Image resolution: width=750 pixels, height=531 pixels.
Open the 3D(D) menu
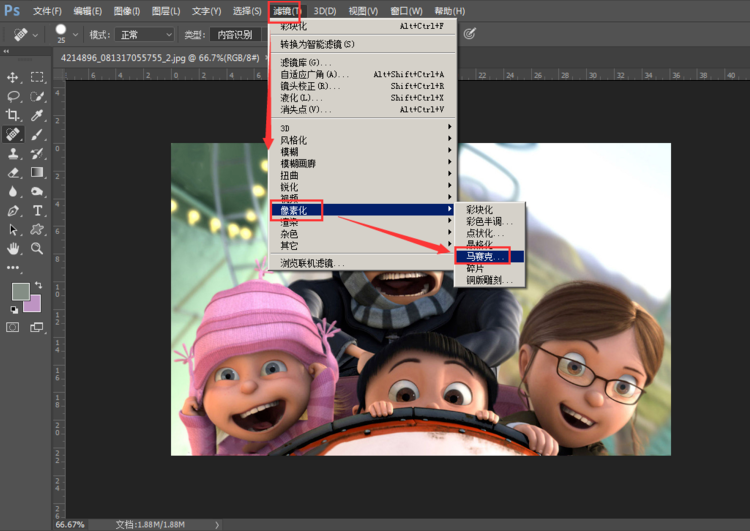coord(325,11)
